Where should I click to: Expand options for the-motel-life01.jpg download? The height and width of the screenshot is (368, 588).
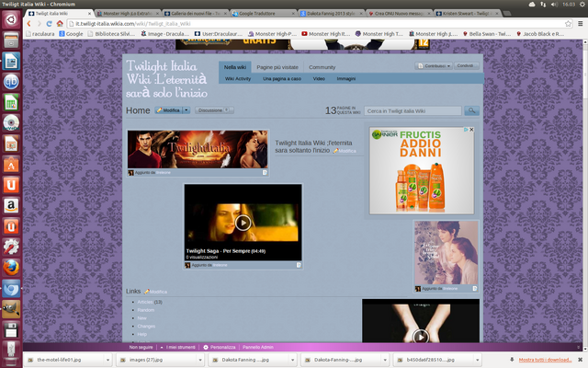click(107, 360)
